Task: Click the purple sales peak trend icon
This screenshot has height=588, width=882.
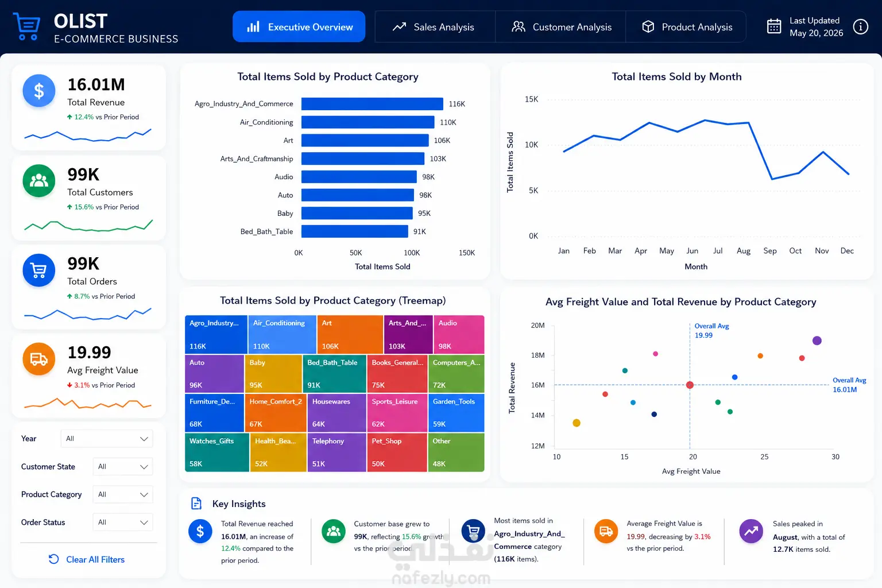Action: [x=751, y=531]
